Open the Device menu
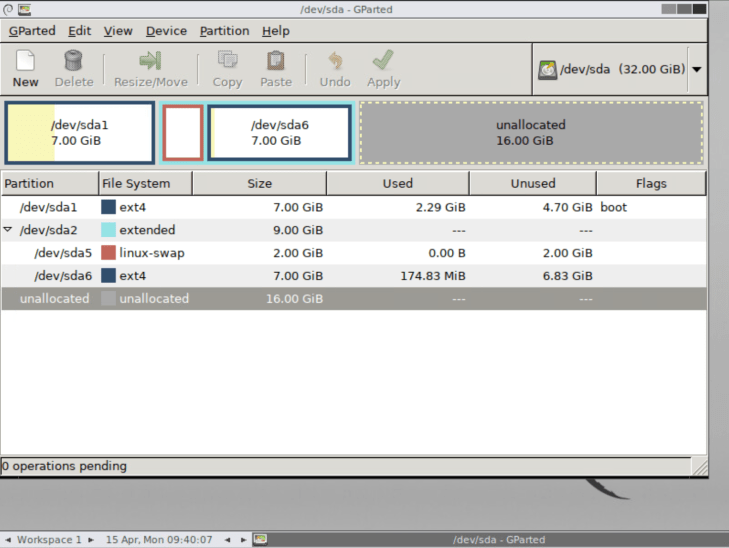Image resolution: width=729 pixels, height=548 pixels. coord(166,31)
